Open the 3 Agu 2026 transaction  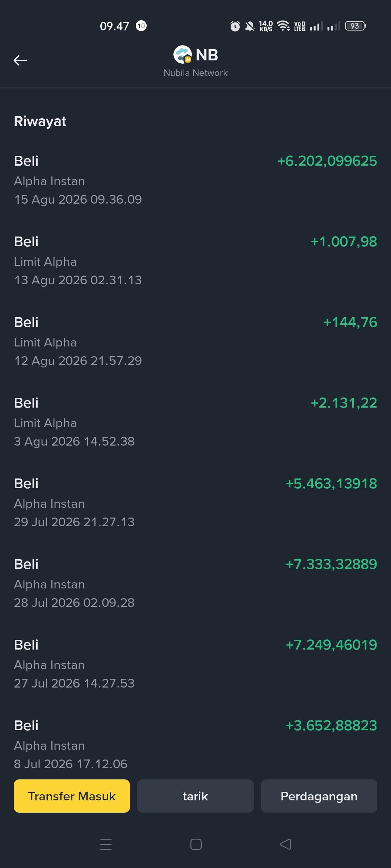[195, 422]
